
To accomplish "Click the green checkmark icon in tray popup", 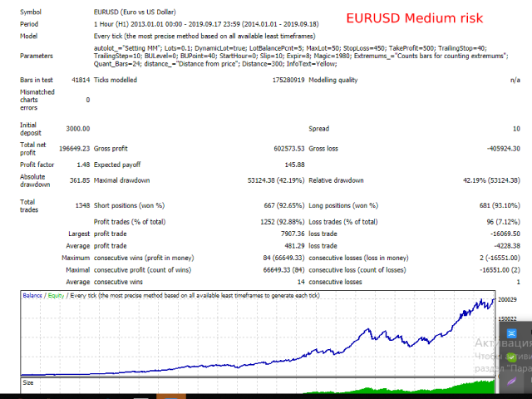I will tap(511, 357).
